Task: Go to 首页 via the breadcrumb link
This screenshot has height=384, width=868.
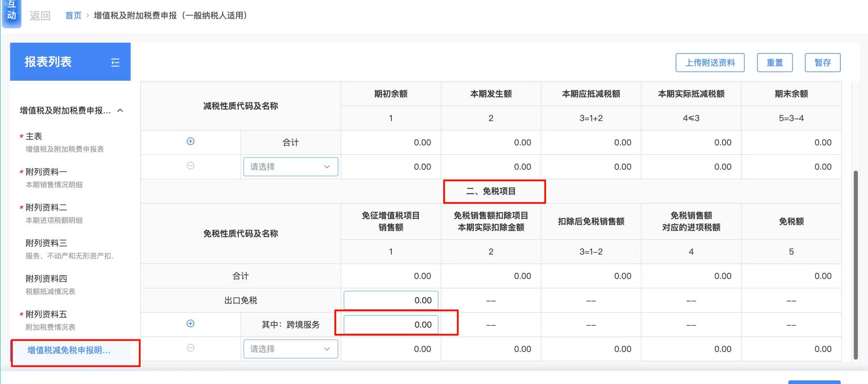Action: 73,16
